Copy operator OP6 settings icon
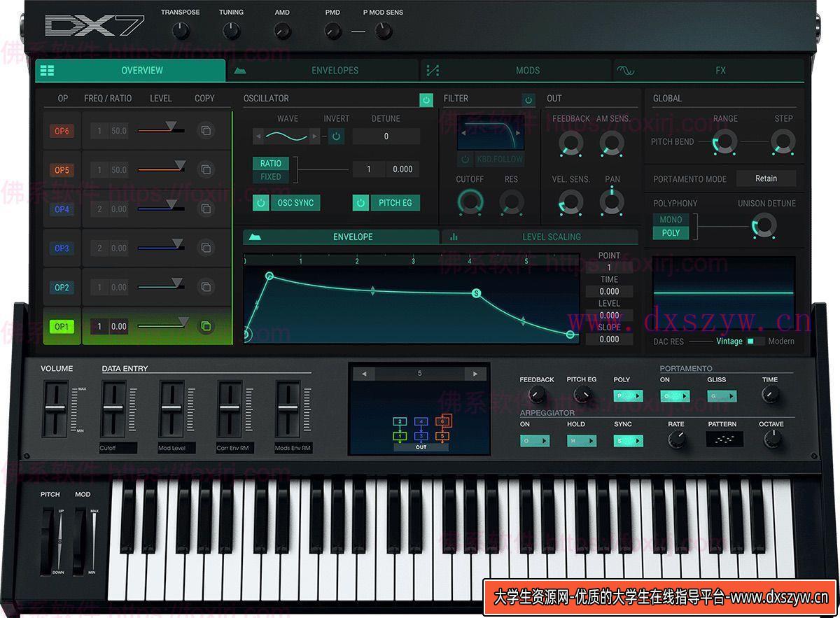Image resolution: width=840 pixels, height=618 pixels. pos(205,130)
